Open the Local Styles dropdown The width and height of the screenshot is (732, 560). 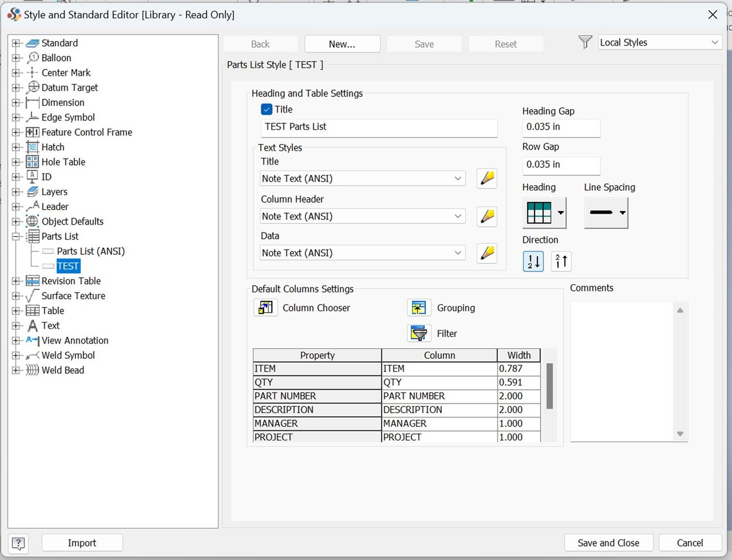coord(715,42)
